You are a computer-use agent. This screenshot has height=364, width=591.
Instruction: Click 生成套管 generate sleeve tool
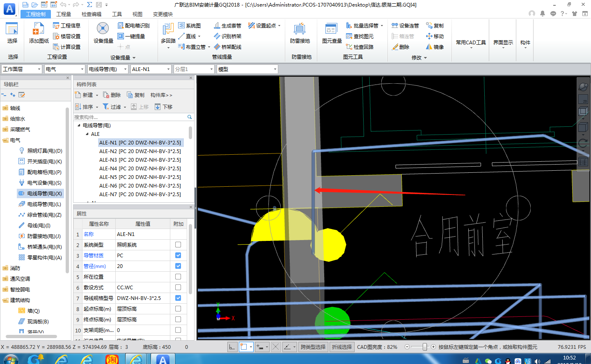pos(227,25)
